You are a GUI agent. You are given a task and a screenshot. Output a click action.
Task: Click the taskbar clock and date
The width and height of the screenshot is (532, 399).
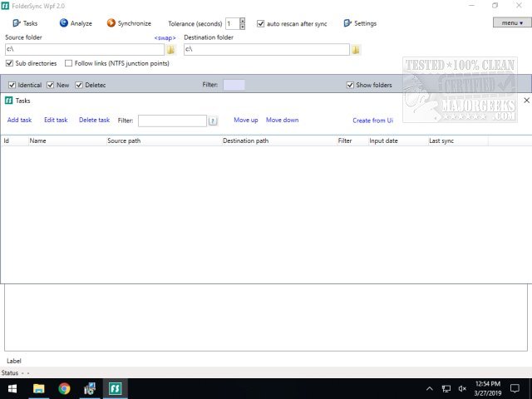point(488,388)
